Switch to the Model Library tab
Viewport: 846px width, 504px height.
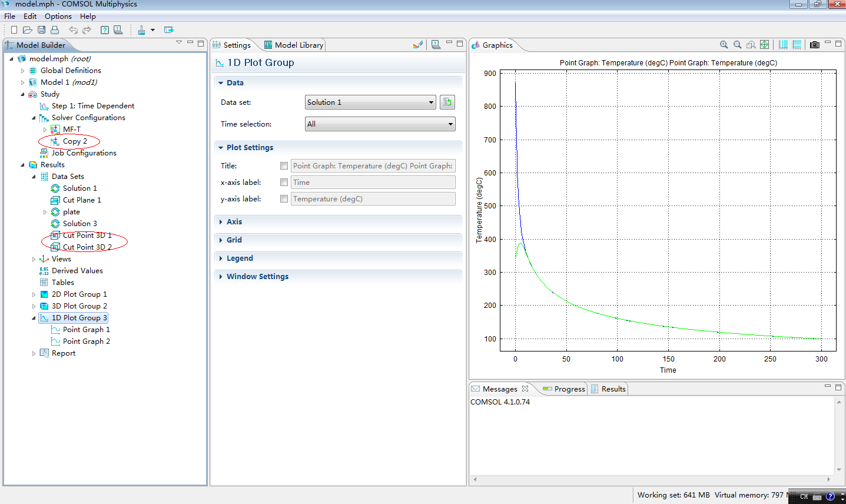click(x=293, y=45)
